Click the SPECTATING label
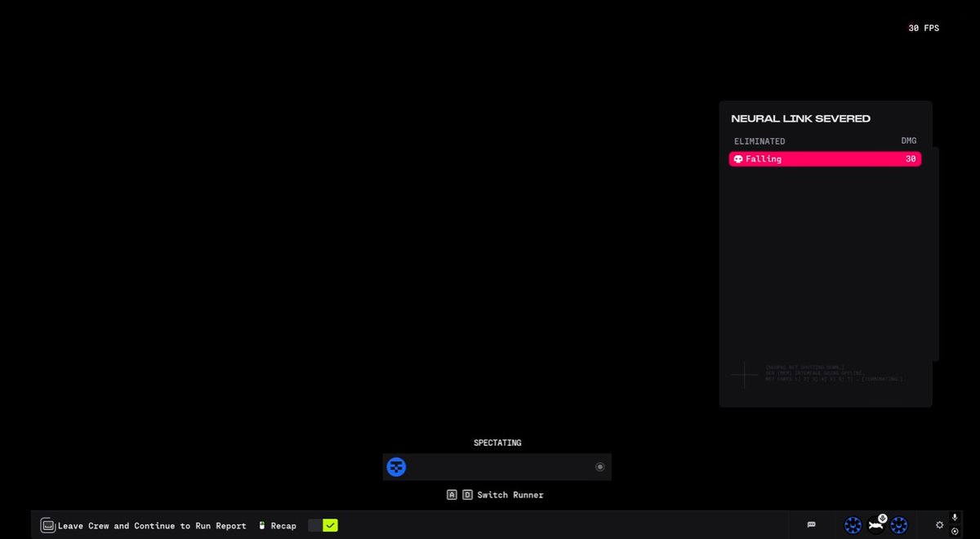The width and height of the screenshot is (980, 539). [x=497, y=443]
